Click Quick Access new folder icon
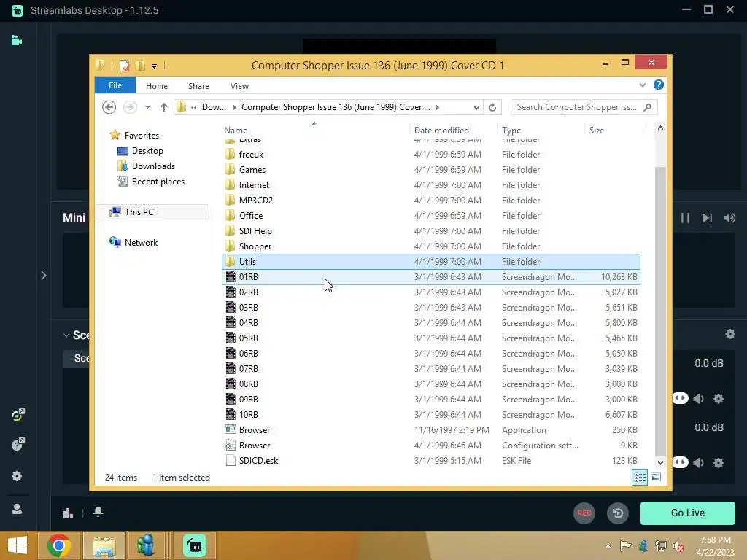747x560 pixels. (140, 65)
